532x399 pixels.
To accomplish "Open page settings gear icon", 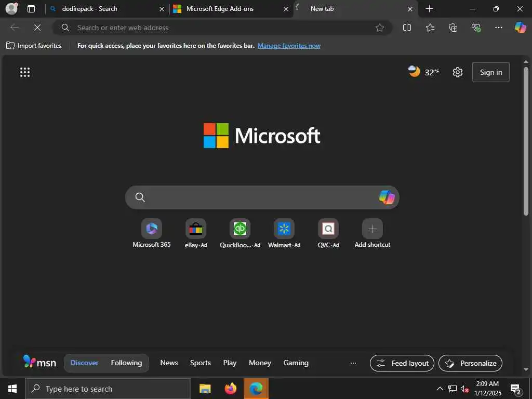I will 457,72.
